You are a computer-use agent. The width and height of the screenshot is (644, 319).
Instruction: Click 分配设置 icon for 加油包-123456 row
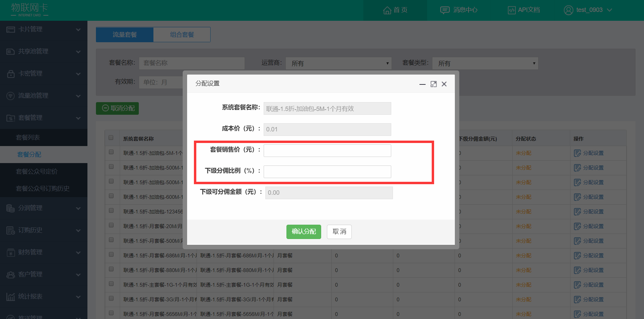pyautogui.click(x=577, y=212)
